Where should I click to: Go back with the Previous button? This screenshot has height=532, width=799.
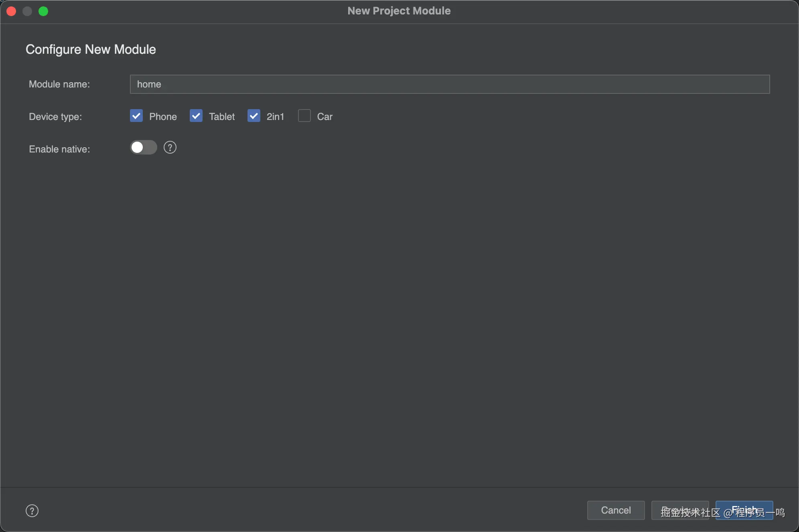pos(680,510)
